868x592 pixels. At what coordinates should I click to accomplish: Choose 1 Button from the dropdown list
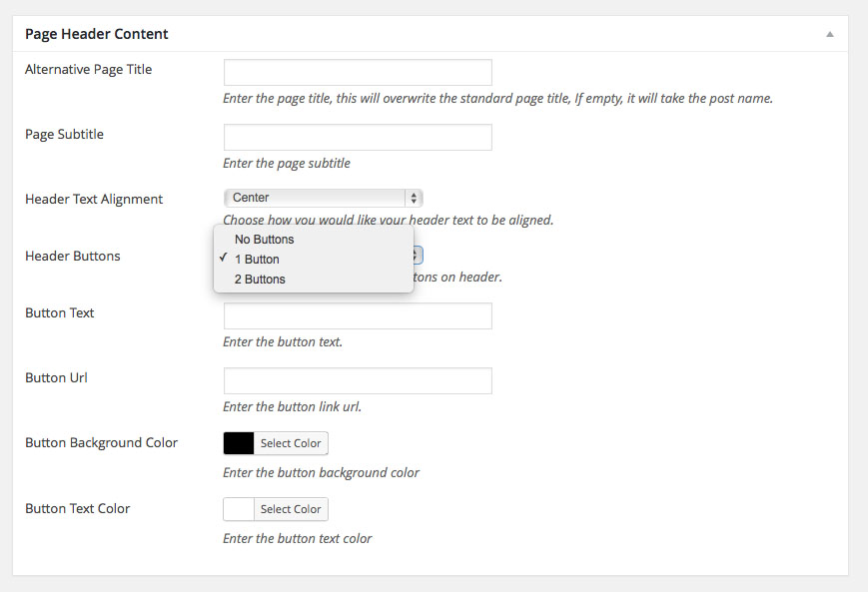pos(257,260)
